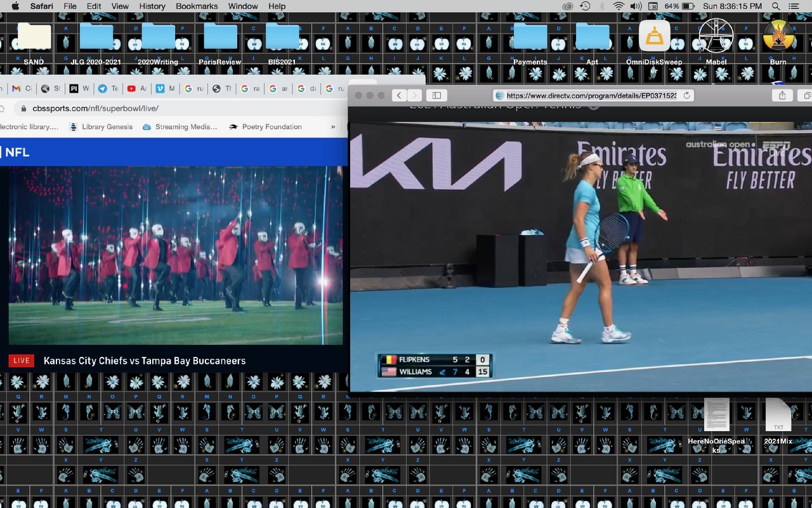The width and height of the screenshot is (812, 508).
Task: Select the 2020Writing folder
Action: pos(158,37)
